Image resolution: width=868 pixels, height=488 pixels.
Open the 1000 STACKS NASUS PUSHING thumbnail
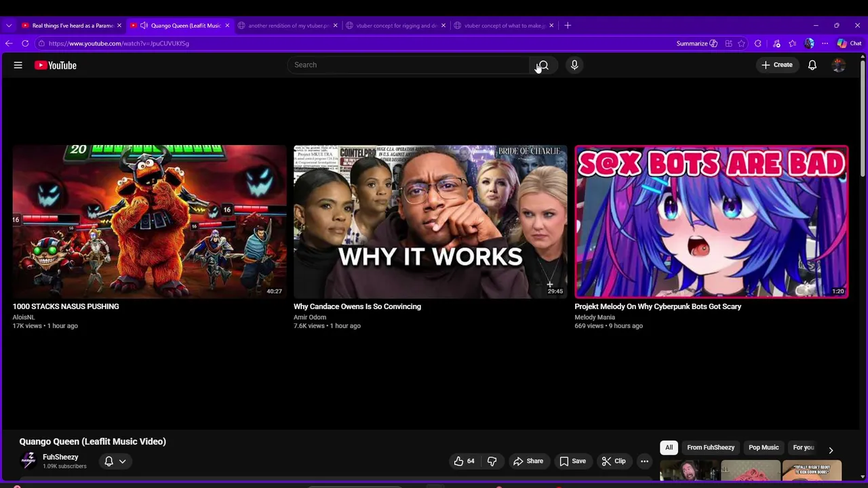pos(149,221)
